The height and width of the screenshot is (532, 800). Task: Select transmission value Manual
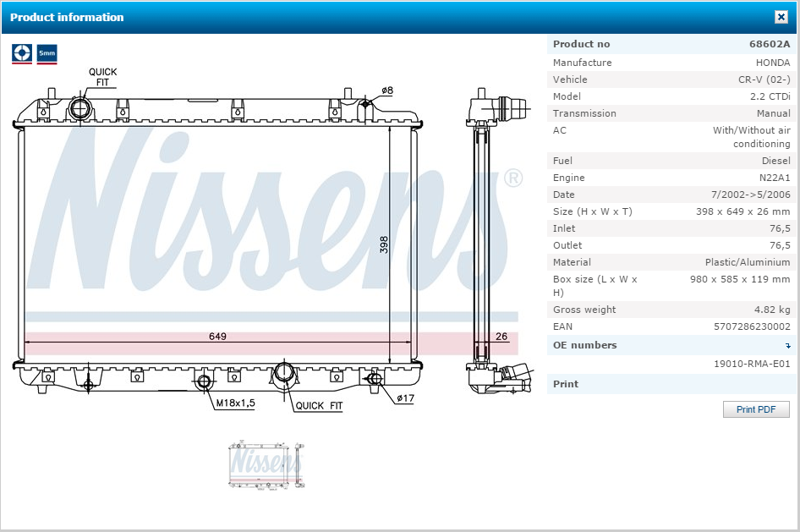click(774, 113)
